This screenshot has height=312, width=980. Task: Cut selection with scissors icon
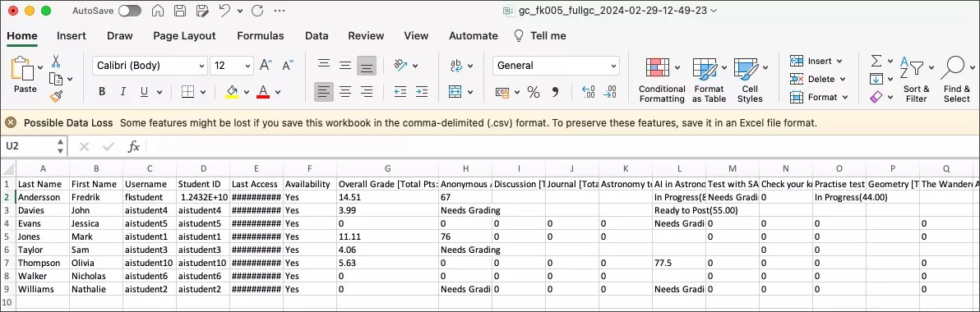[x=56, y=61]
